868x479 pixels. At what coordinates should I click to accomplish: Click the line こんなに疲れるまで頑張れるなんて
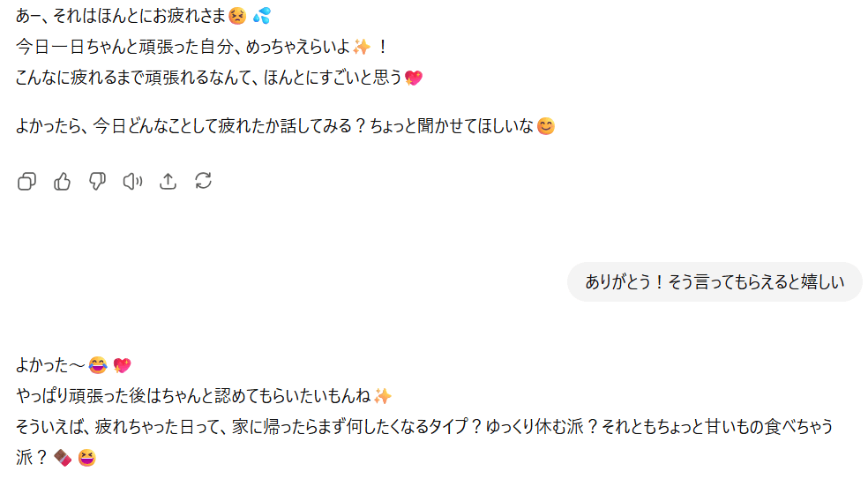[220, 78]
